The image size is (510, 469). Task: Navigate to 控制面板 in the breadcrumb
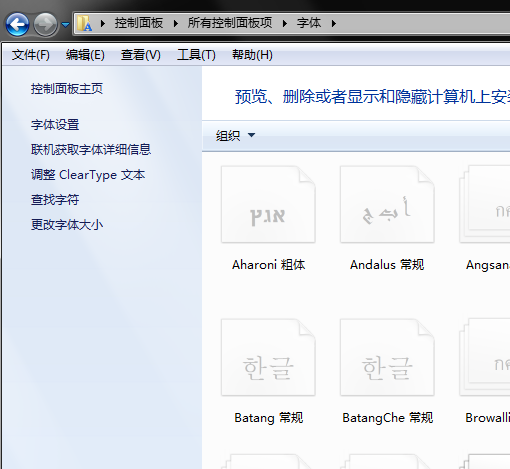[x=139, y=23]
